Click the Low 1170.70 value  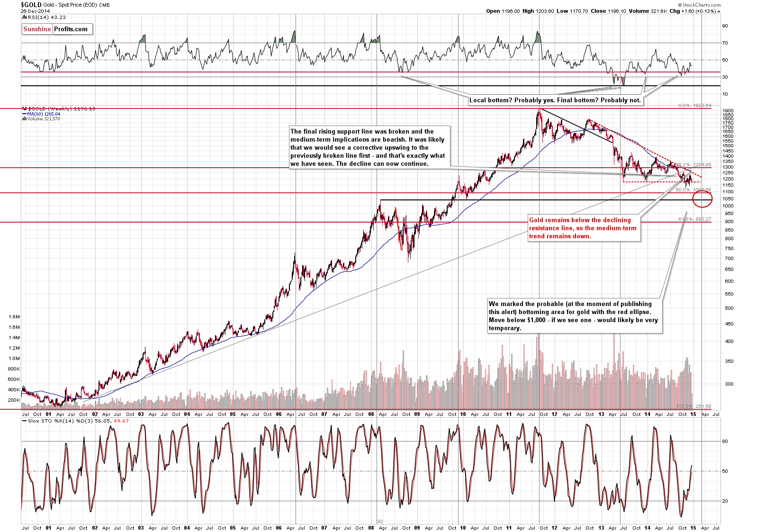[x=572, y=11]
